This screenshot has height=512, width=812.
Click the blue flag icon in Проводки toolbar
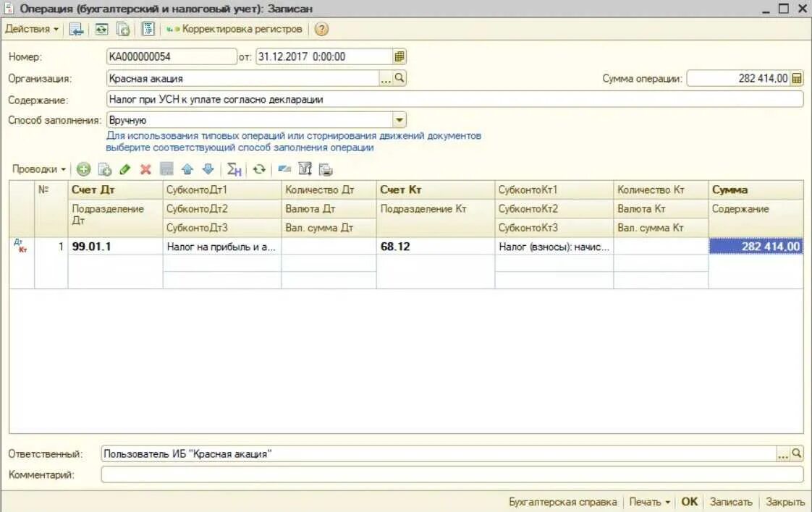[284, 169]
